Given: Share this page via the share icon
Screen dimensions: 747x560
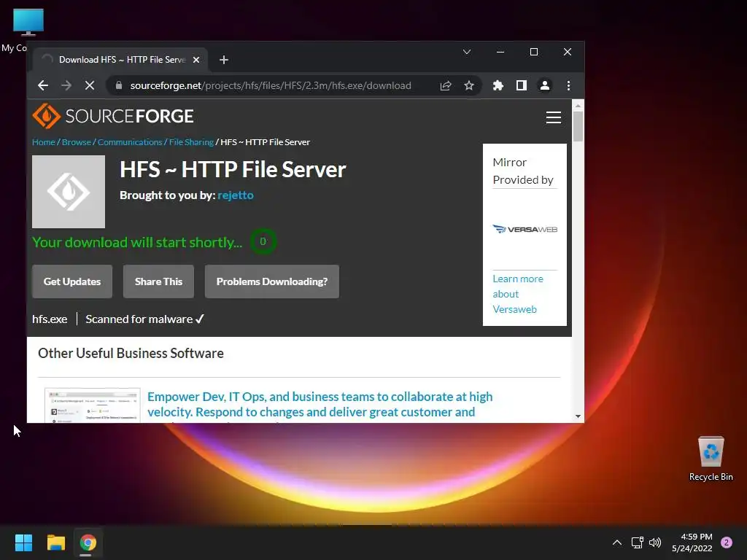Looking at the screenshot, I should point(446,86).
